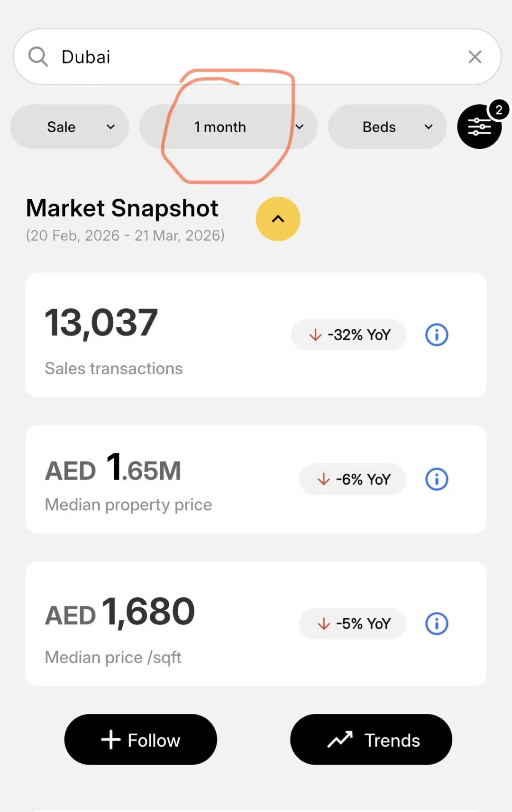The width and height of the screenshot is (512, 812).
Task: Clear the Dubai search text
Action: [x=475, y=57]
